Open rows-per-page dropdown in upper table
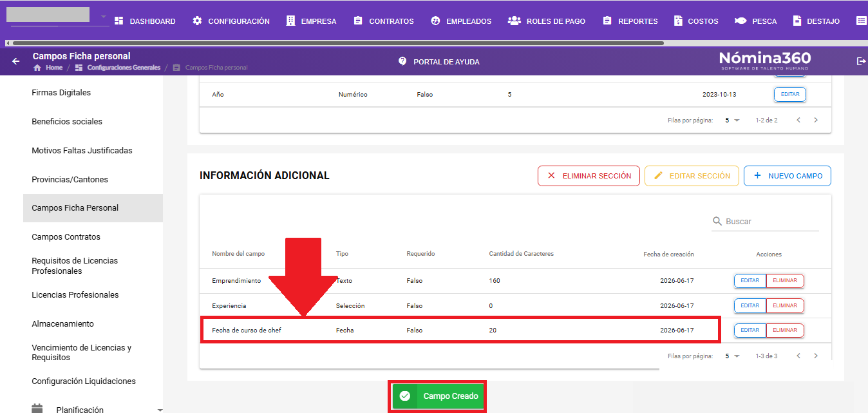The image size is (868, 413). 733,120
